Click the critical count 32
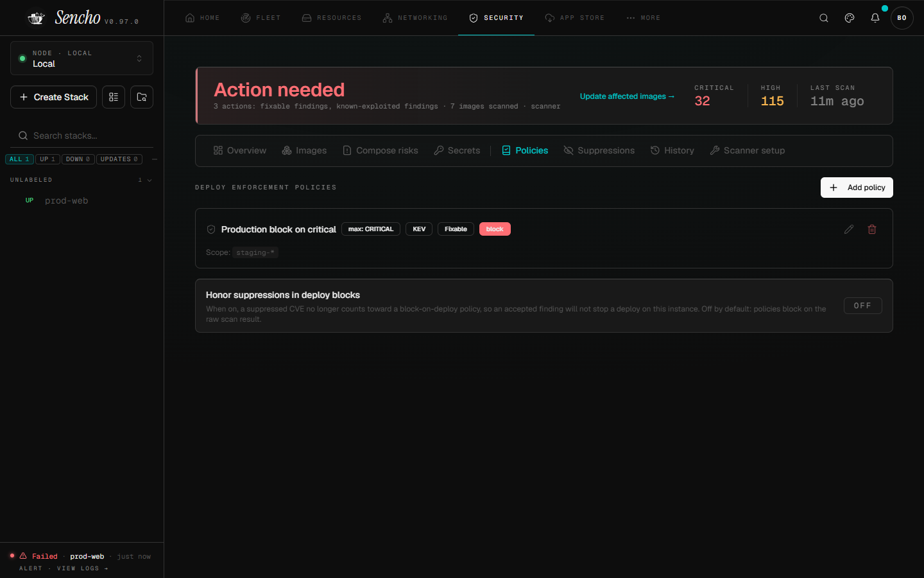 [x=702, y=101]
